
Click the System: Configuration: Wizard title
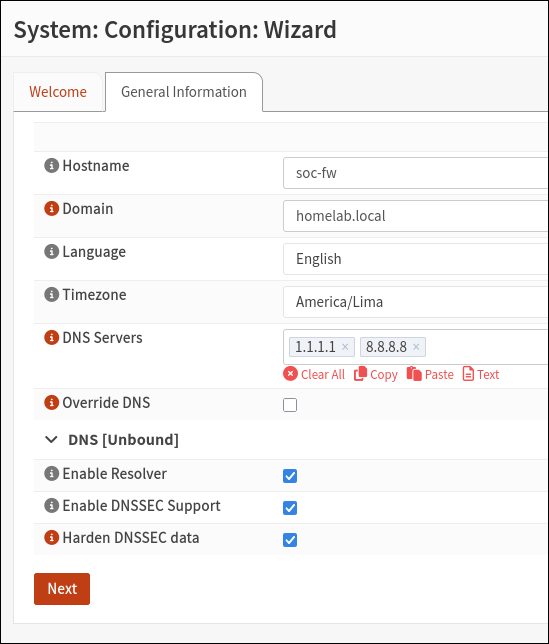click(175, 30)
